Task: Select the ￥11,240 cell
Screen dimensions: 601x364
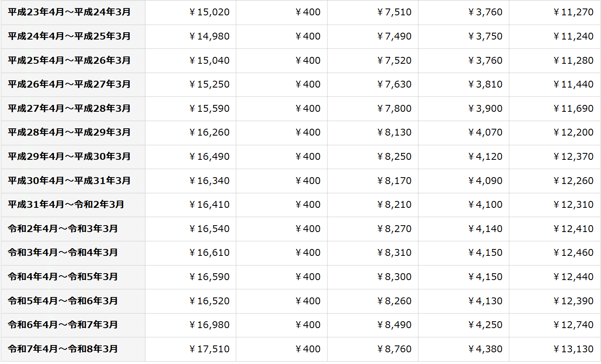Action: [555, 37]
